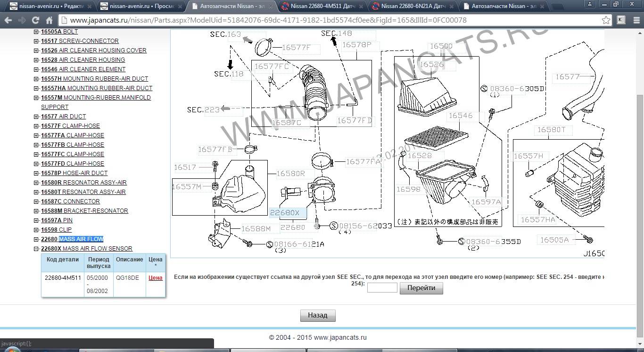This screenshot has height=352, width=644.
Task: Bookmark this page with the star icon
Action: (x=606, y=20)
